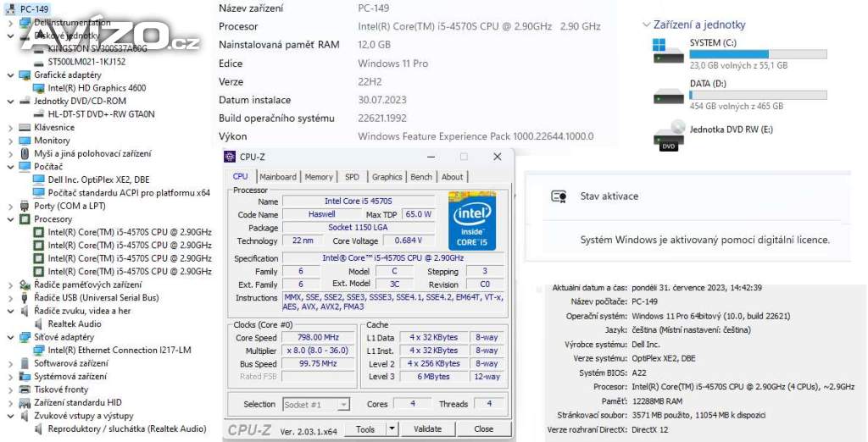Collapse the Procesory tree node
This screenshot has width=868, height=442.
click(10, 219)
